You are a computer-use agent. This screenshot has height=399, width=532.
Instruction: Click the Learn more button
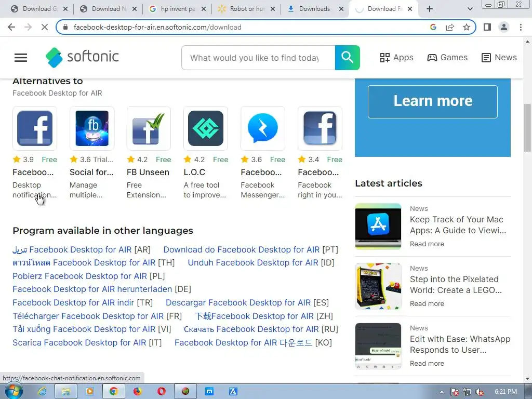(433, 101)
